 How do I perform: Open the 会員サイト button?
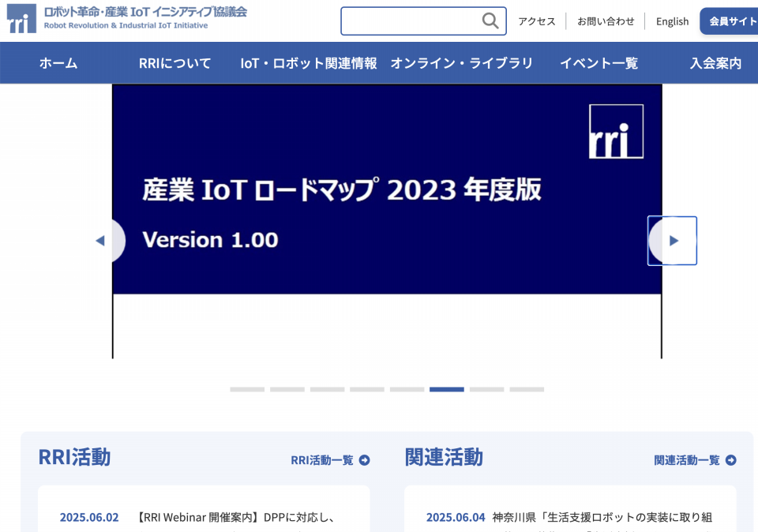(x=729, y=21)
